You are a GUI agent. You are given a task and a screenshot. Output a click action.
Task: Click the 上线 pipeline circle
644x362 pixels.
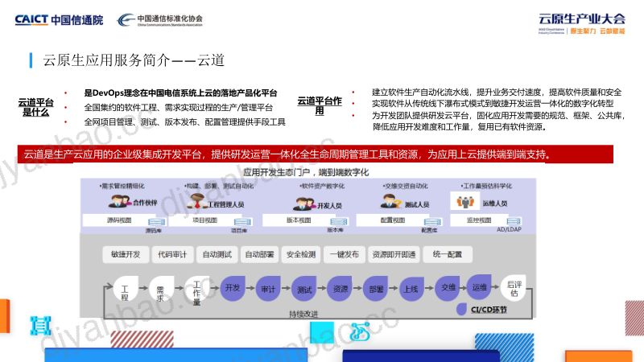(x=411, y=289)
